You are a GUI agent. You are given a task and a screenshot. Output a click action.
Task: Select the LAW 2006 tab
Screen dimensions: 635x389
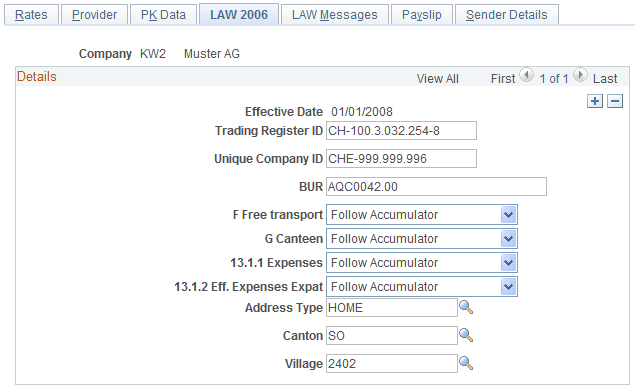239,15
